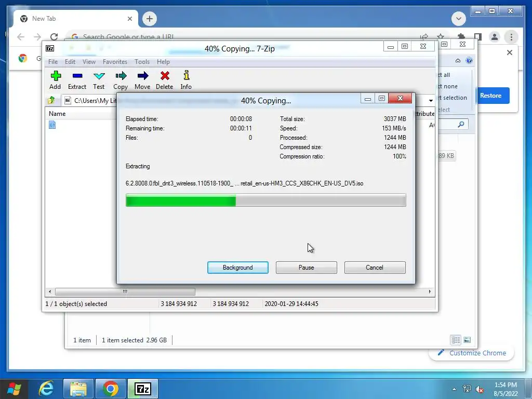Select the file icon in the Name column
Viewport: 532px width, 399px height.
click(x=52, y=125)
